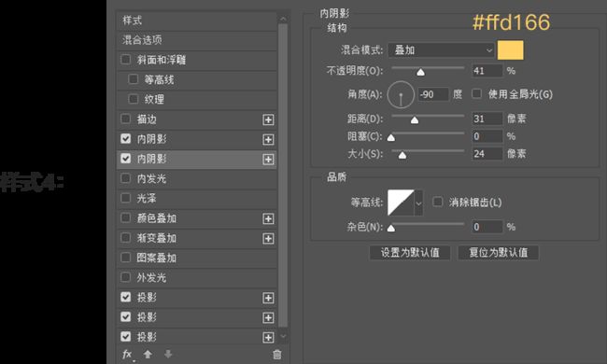Screen dimensions: 607x364
Task: Select the 样式 item in the list
Action: coord(197,21)
